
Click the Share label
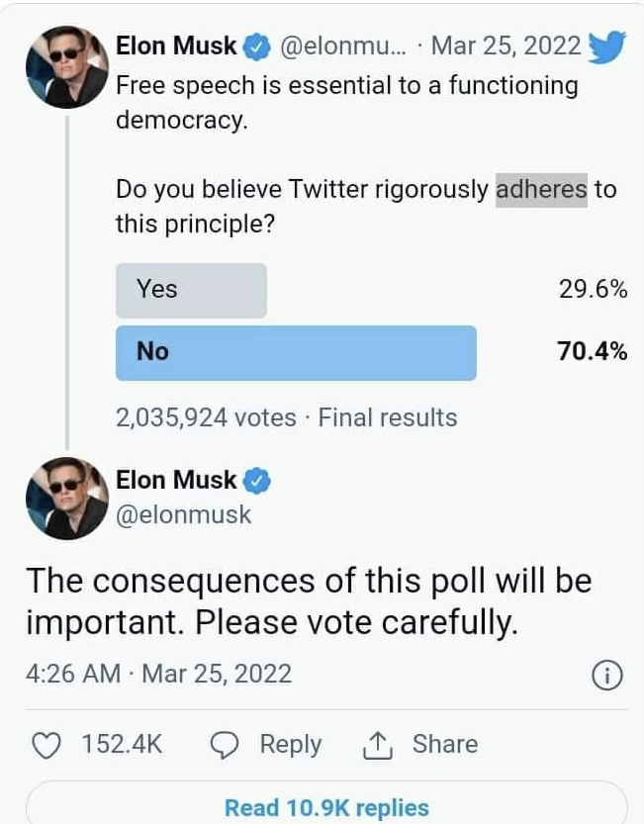[x=445, y=744]
